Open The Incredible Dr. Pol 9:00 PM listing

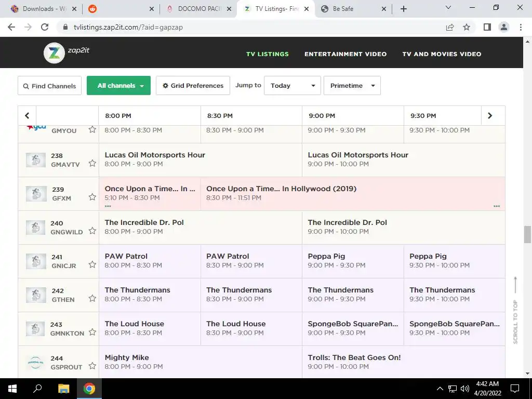click(x=403, y=228)
